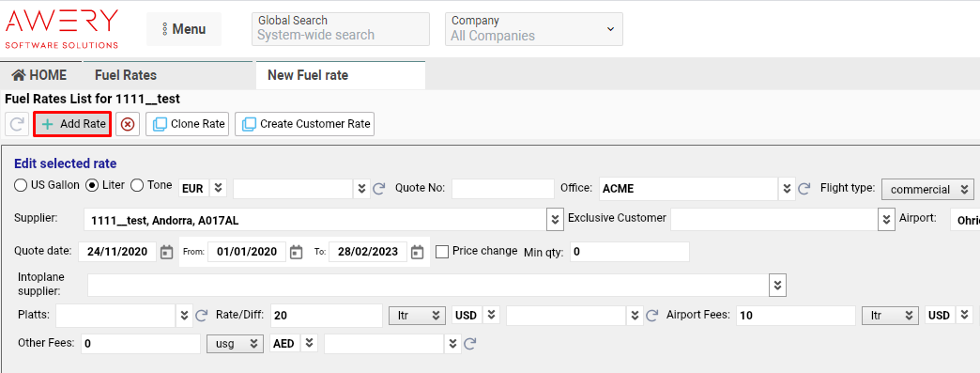The image size is (980, 373).
Task: Select the Tone radio button
Action: (x=137, y=185)
